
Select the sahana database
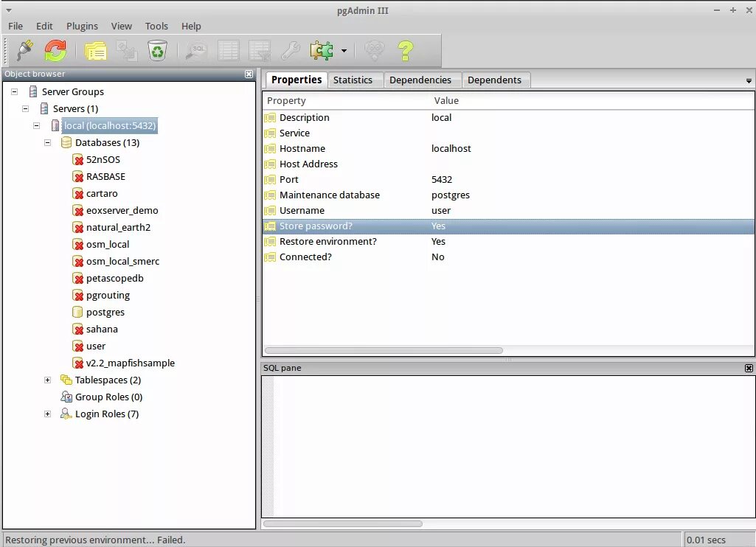[102, 330]
